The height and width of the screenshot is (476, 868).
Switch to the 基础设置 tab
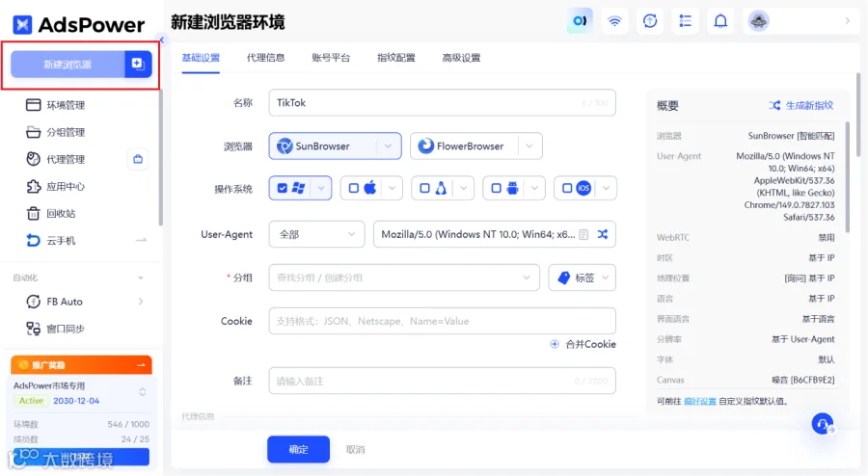[x=201, y=58]
